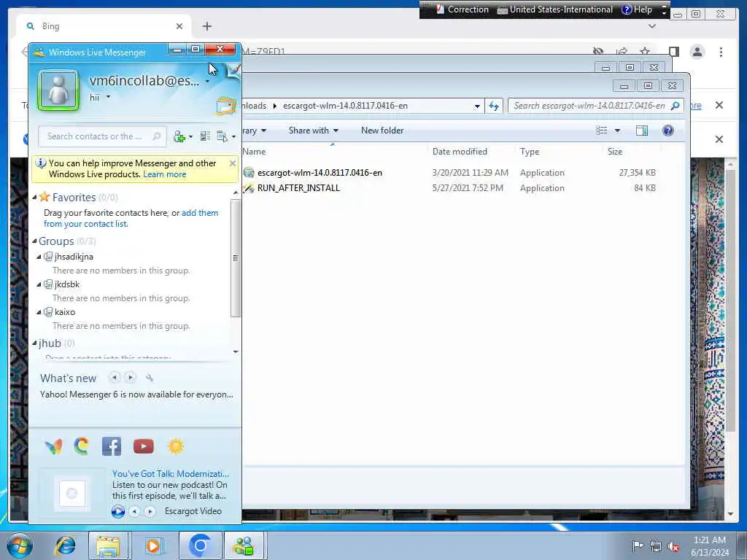
Task: Select the RUN_AFTER_INSTALL file
Action: point(298,188)
